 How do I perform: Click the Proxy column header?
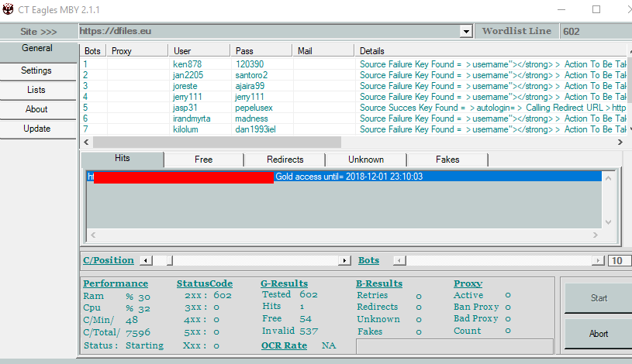136,51
